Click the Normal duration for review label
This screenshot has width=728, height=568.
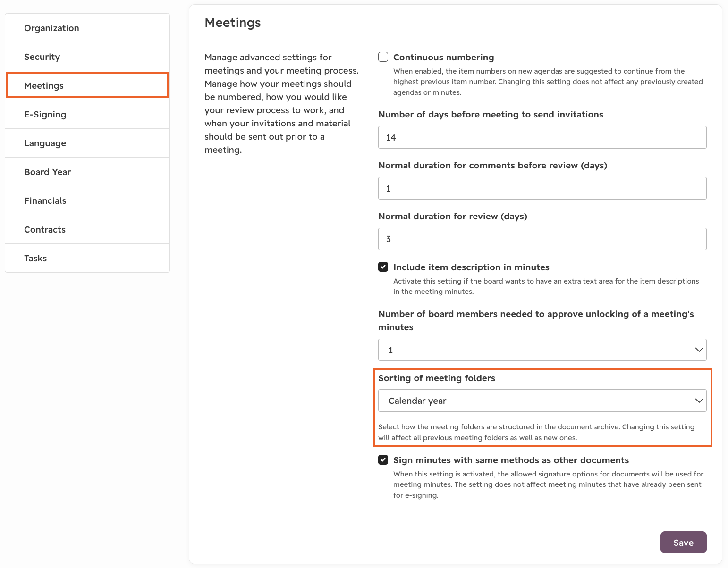[x=453, y=216]
